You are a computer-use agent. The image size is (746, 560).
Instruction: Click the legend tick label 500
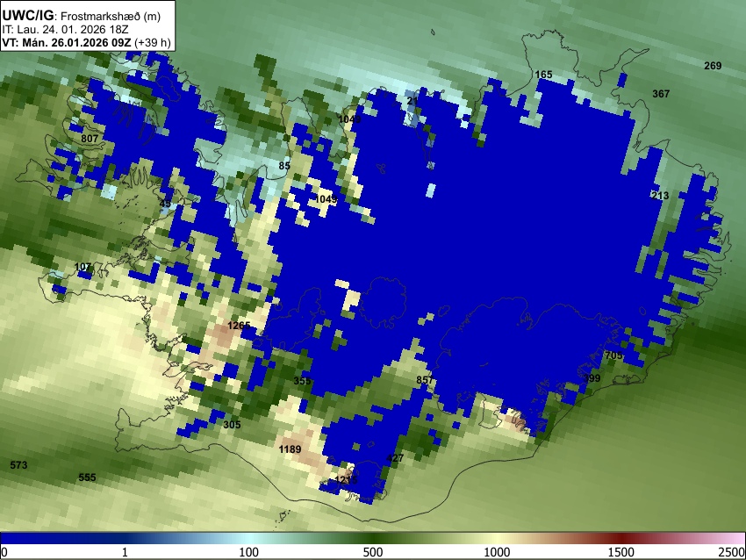tap(372, 552)
